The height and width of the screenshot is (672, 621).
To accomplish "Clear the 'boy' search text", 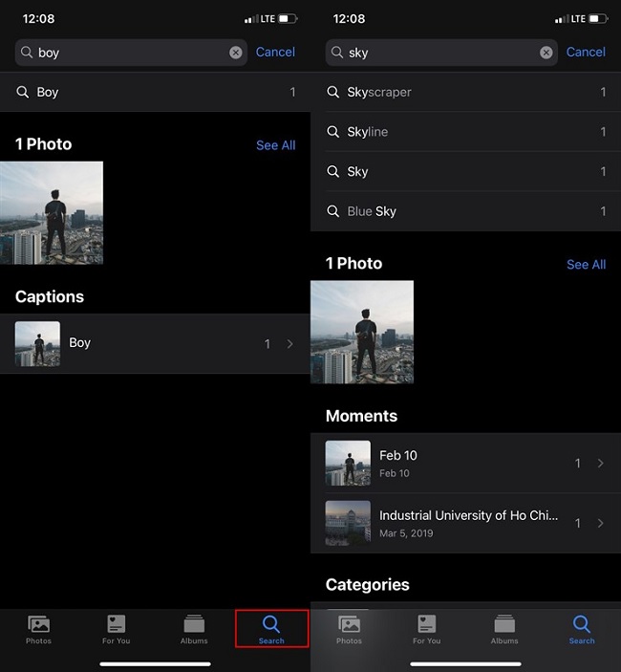I will tap(235, 53).
